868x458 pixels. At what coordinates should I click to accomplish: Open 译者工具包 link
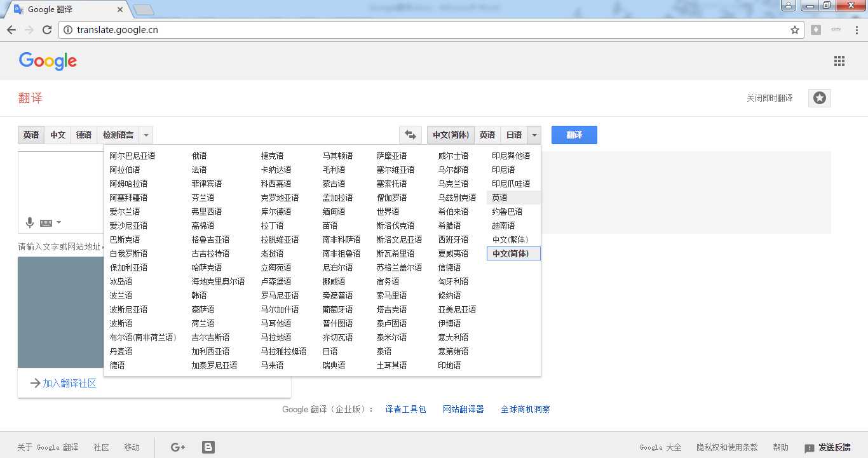pyautogui.click(x=405, y=409)
